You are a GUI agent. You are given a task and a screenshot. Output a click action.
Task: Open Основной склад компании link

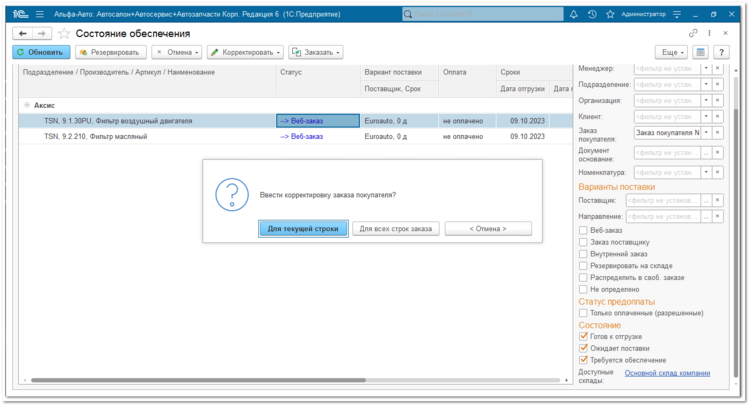tap(667, 373)
